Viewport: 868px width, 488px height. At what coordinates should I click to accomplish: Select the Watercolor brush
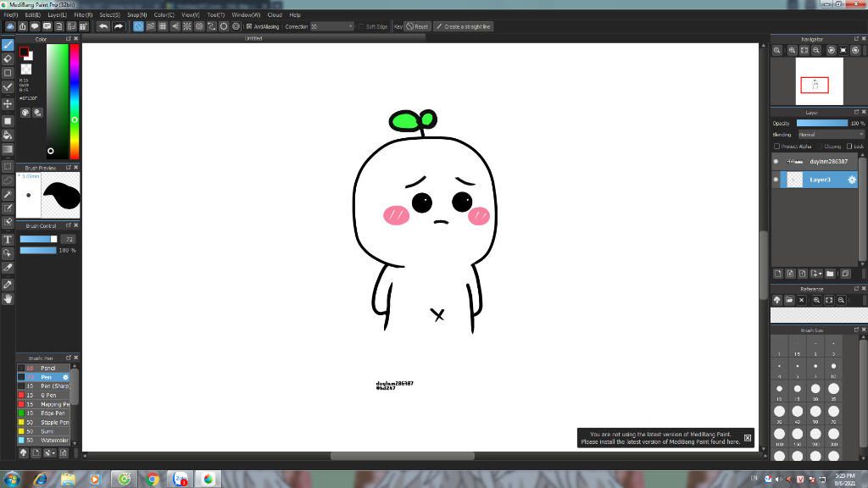point(44,441)
